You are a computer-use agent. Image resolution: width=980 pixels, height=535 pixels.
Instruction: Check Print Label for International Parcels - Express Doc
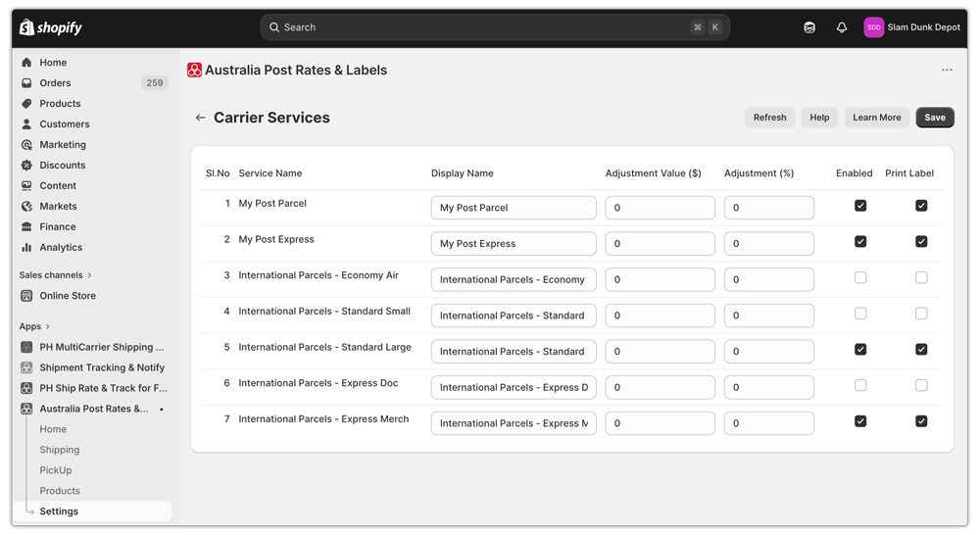tap(921, 385)
